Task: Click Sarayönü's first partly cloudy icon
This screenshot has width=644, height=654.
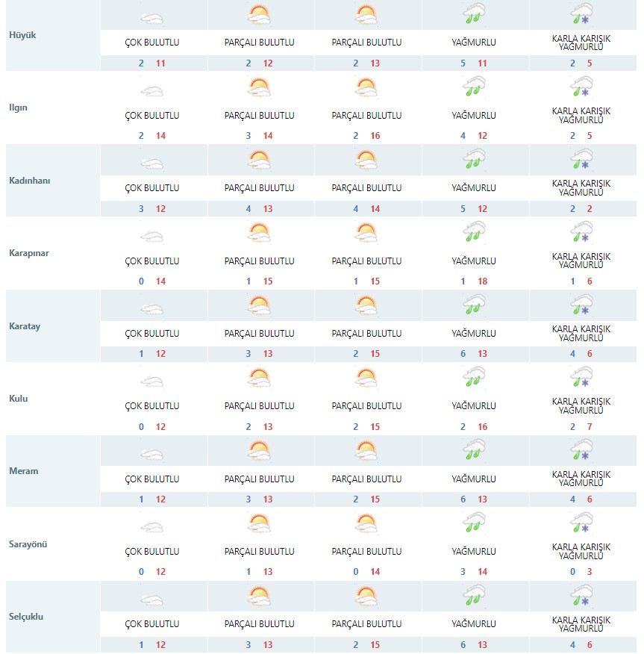Action: [x=259, y=523]
